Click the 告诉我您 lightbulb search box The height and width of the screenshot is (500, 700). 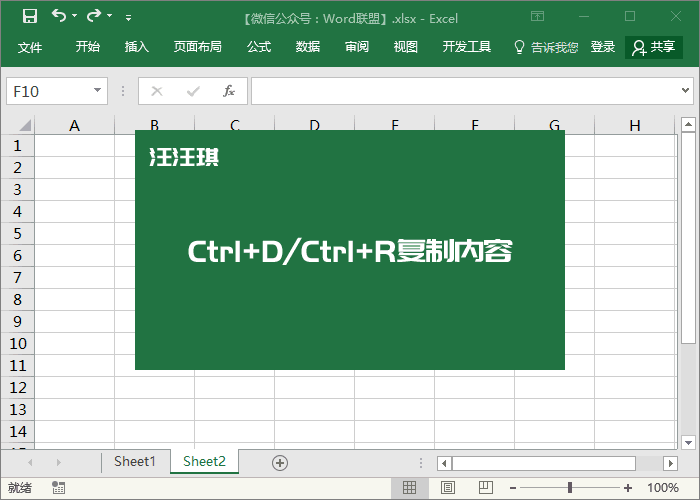click(x=546, y=47)
